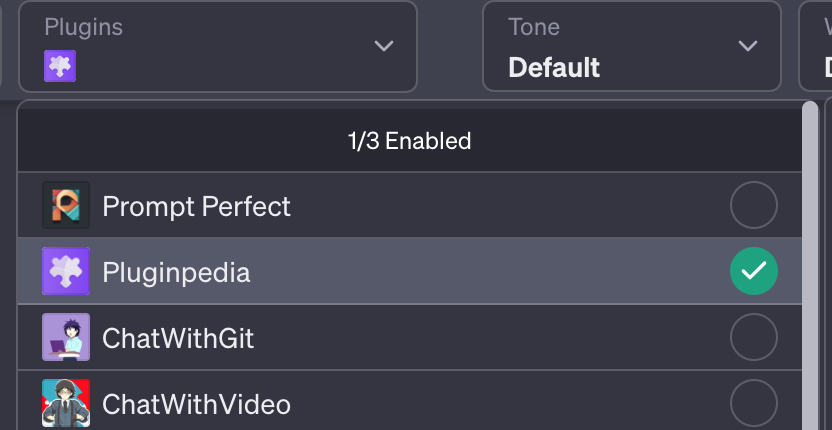Screen dimensions: 832x430
Task: Choose the ChatWithGit list entry
Action: pos(178,338)
